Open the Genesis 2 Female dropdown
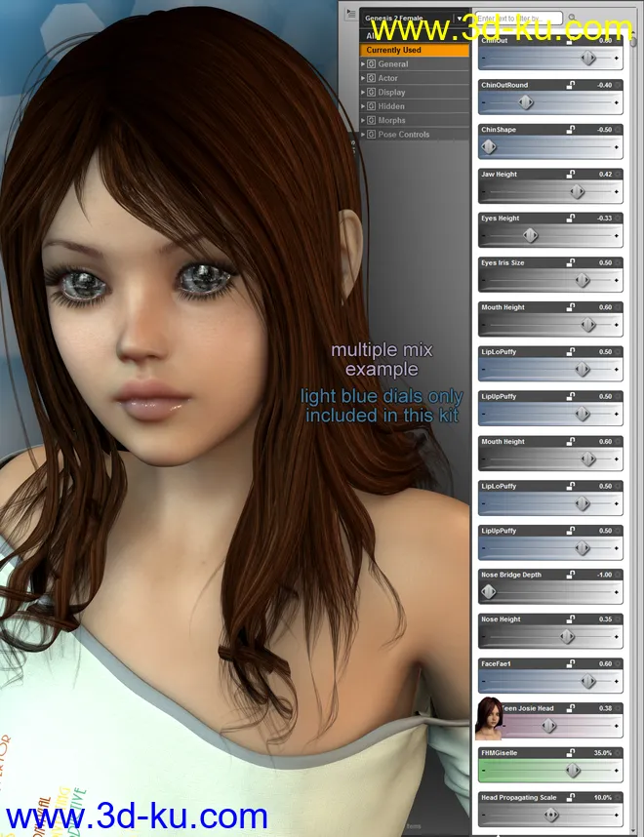Viewport: 644px width, 837px height. (459, 19)
